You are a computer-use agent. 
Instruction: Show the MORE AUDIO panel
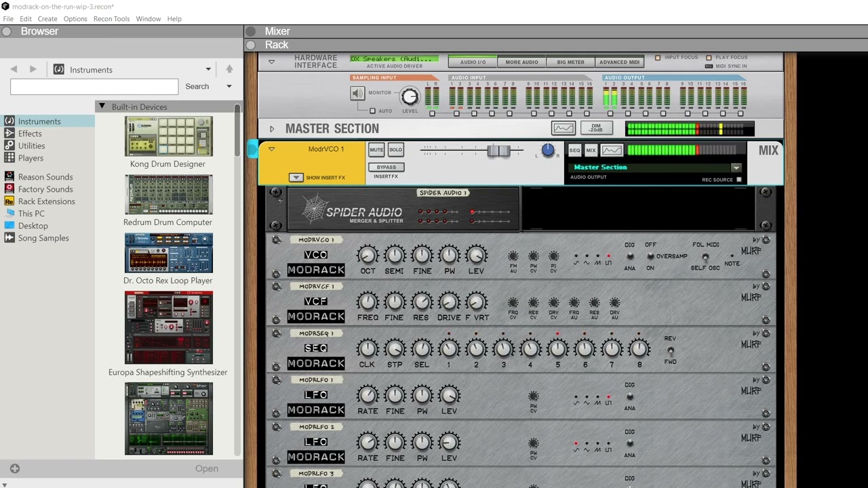point(521,62)
